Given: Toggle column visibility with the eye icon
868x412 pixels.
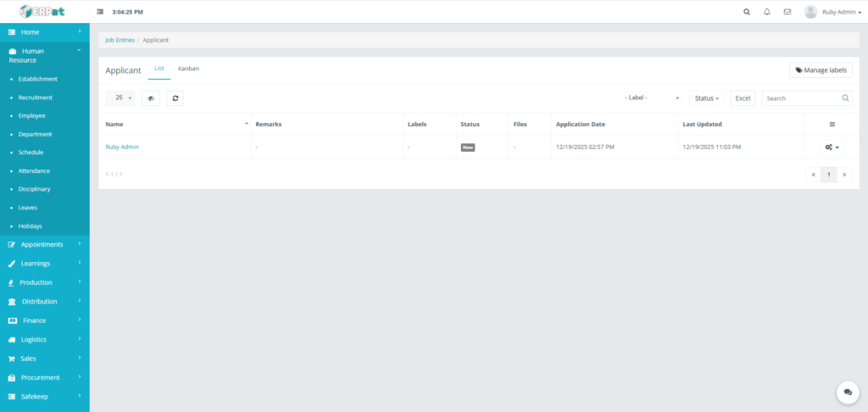Looking at the screenshot, I should 151,98.
